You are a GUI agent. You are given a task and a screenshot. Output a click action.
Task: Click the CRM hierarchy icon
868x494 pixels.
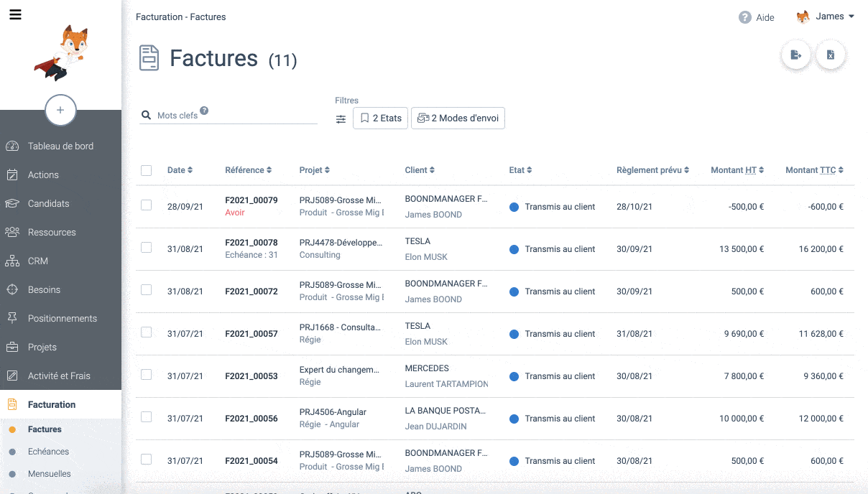click(12, 261)
